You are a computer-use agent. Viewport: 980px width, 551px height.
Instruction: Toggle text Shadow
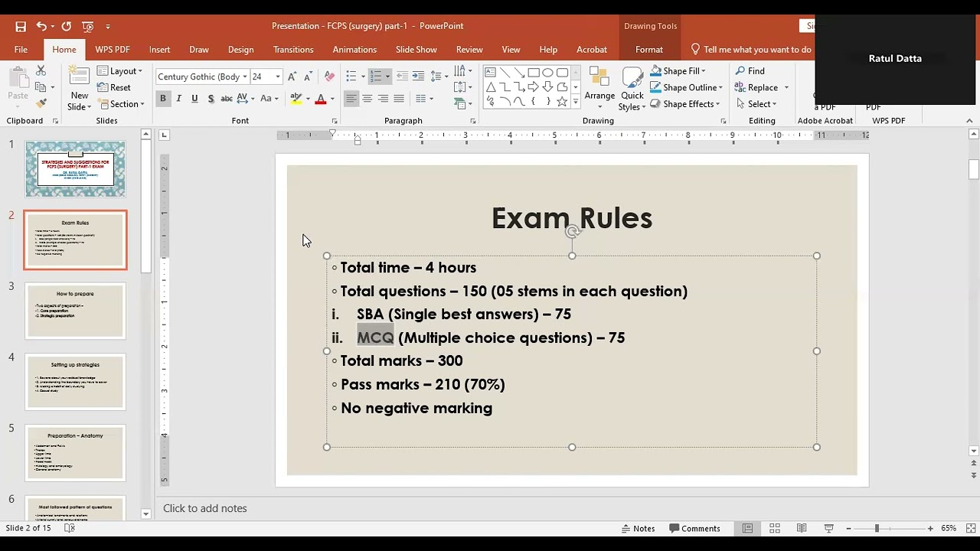click(x=211, y=98)
